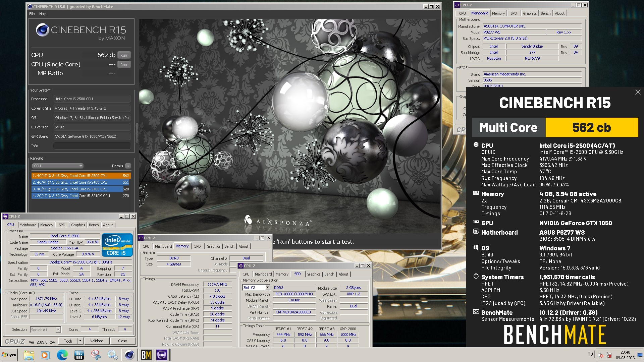Screen dimensions: 644x362
Task: Open About tab in the CPU-Z Memory window
Action: tap(244, 246)
